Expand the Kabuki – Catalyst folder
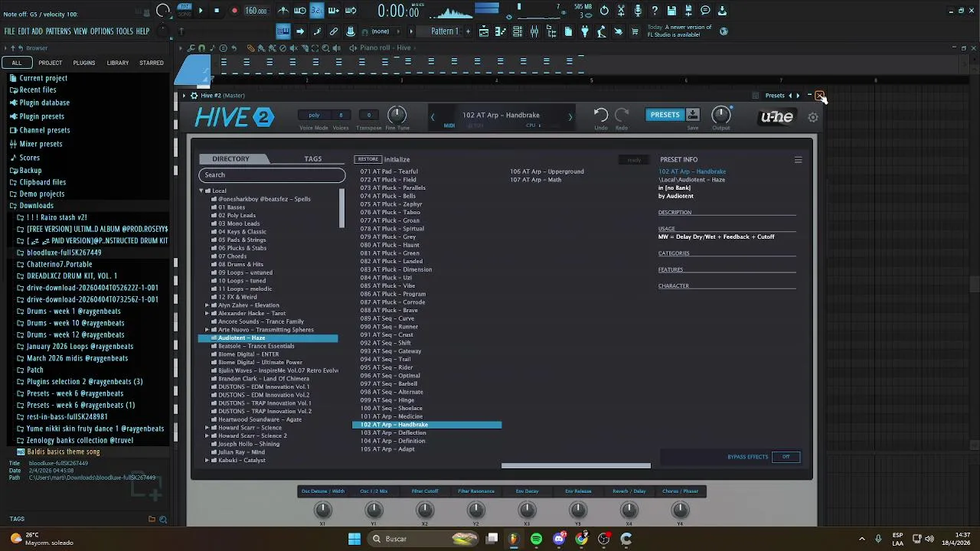The image size is (980, 551). [207, 461]
